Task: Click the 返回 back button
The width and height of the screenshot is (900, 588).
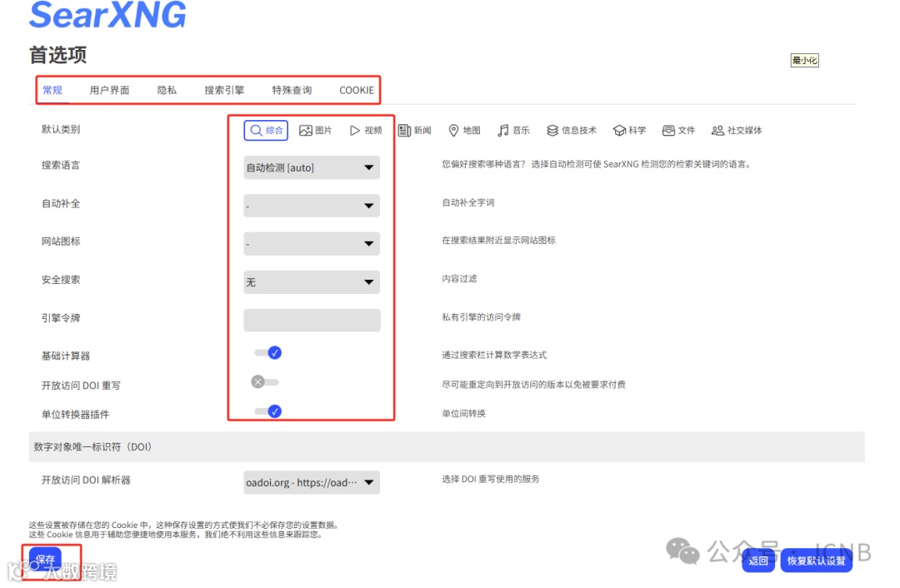Action: click(x=757, y=561)
